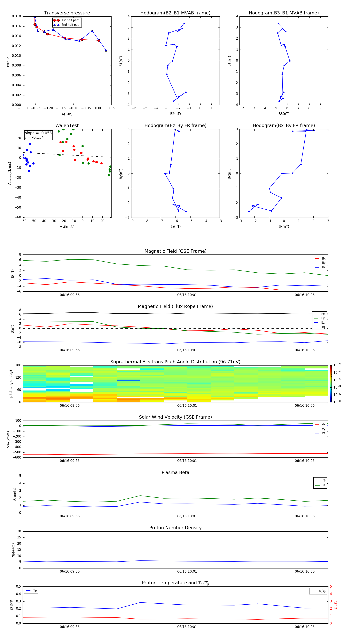Screen dimensions: 351x644
Task: Click the "WalenTest" plot title
Action: tap(67, 125)
